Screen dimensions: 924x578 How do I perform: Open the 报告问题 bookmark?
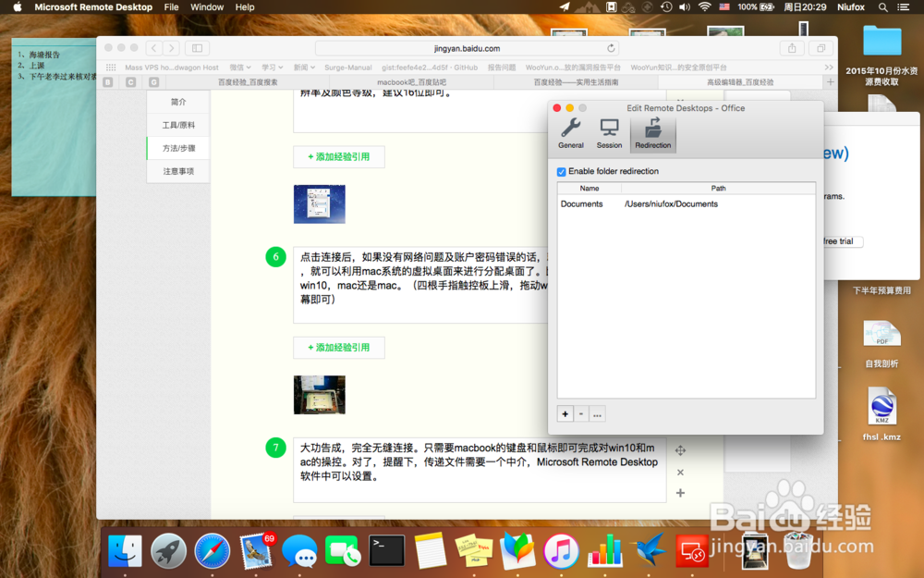[x=502, y=68]
